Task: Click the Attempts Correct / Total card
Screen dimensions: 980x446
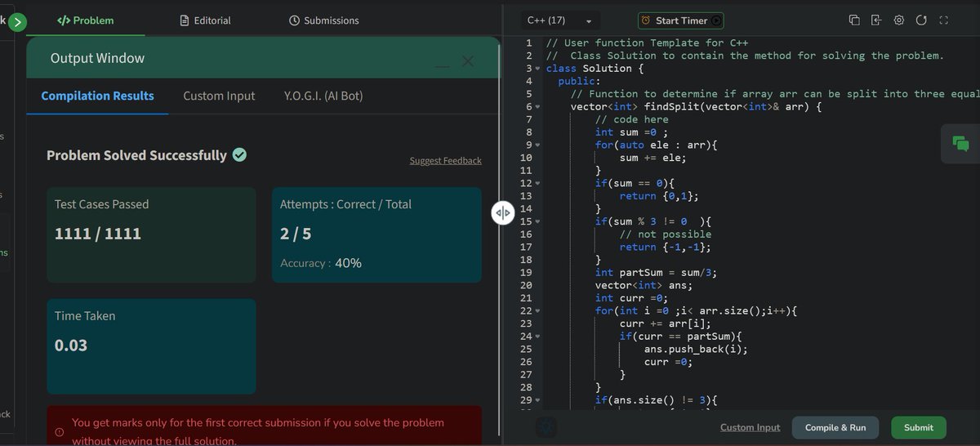Action: 376,235
